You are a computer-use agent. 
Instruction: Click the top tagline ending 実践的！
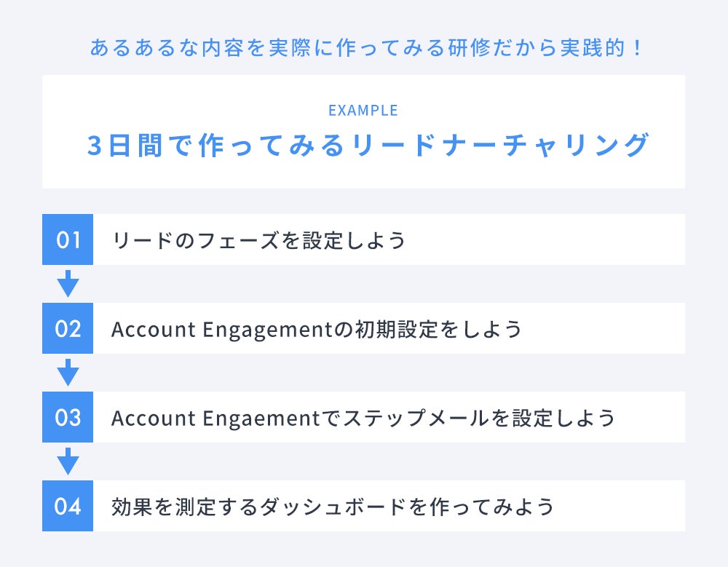click(x=363, y=49)
